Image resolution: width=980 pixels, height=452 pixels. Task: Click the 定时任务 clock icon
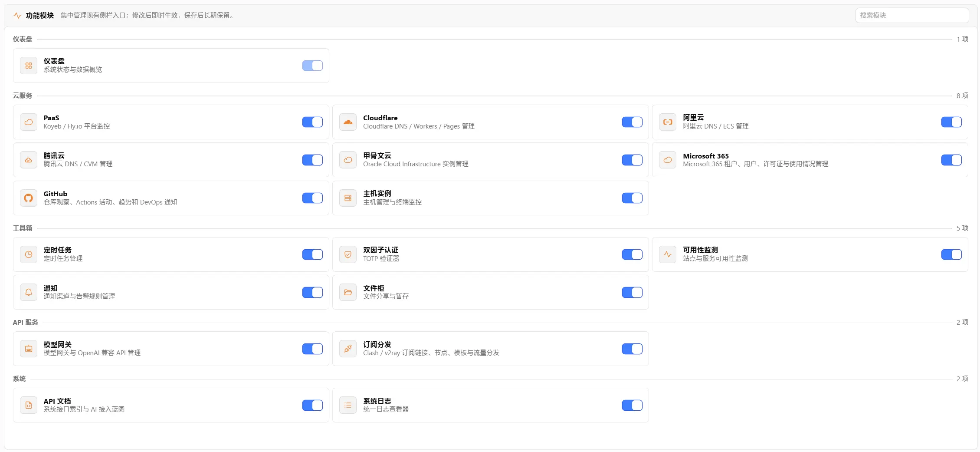click(29, 254)
